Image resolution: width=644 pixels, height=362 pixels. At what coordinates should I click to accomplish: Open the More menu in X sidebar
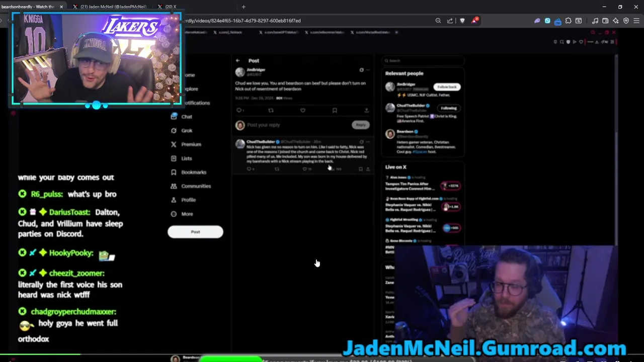(182, 214)
